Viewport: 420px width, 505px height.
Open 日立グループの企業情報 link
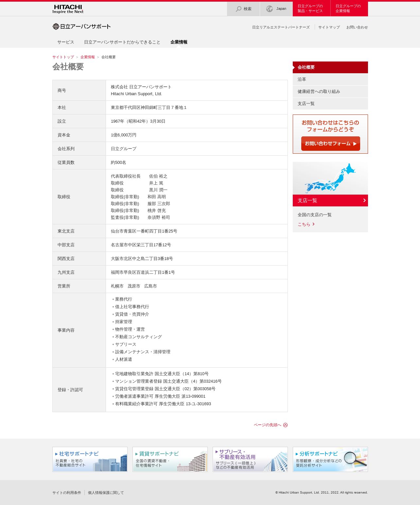click(x=349, y=9)
